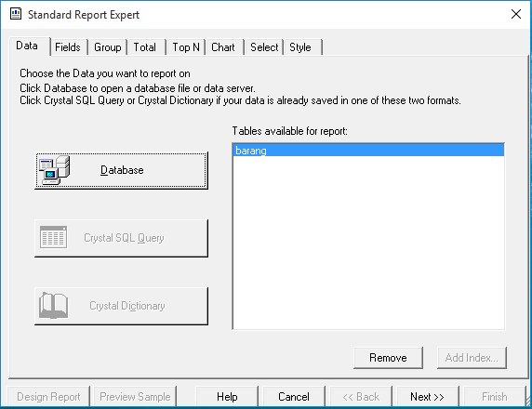532x409 pixels.
Task: Click the Preview Sample button
Action: click(x=135, y=397)
